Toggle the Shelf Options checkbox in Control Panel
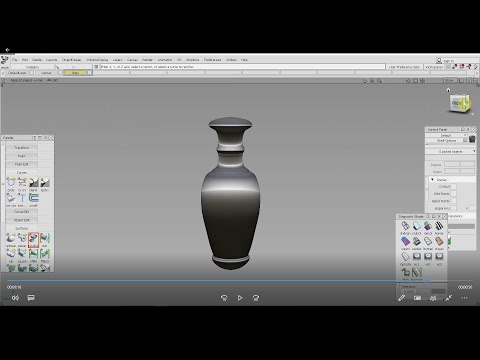Screen dimensions: 480x360 (x=465, y=140)
